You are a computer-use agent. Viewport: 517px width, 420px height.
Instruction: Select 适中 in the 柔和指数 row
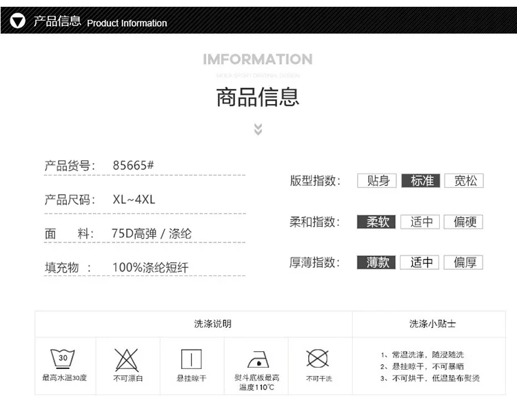pyautogui.click(x=420, y=222)
